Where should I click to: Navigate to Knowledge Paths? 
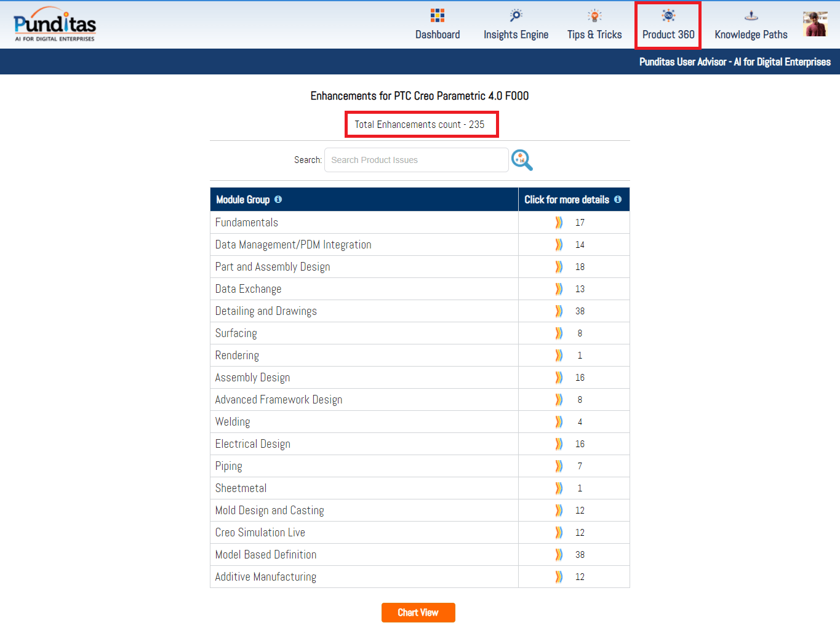click(751, 25)
